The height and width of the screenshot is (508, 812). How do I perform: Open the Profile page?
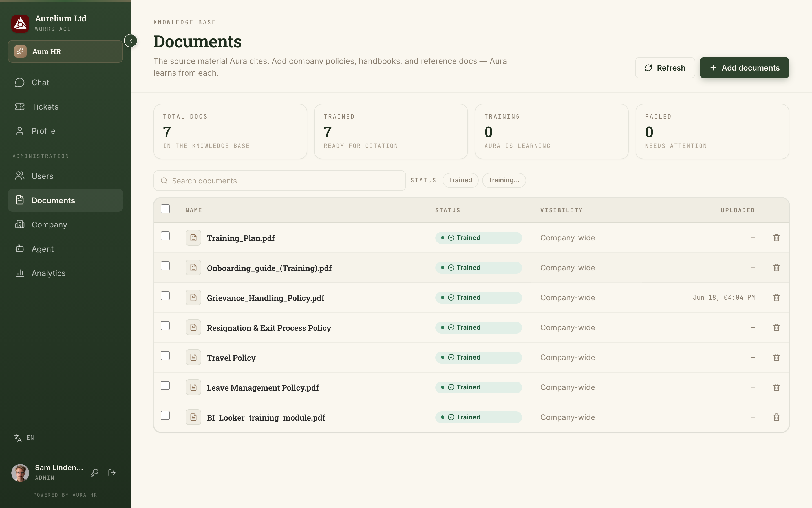click(65, 131)
